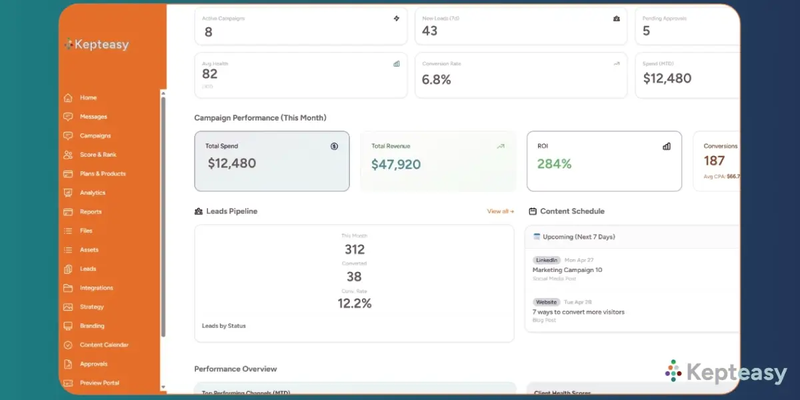This screenshot has height=400, width=800.
Task: Click the Kepteasy logo in sidebar
Action: pyautogui.click(x=96, y=44)
